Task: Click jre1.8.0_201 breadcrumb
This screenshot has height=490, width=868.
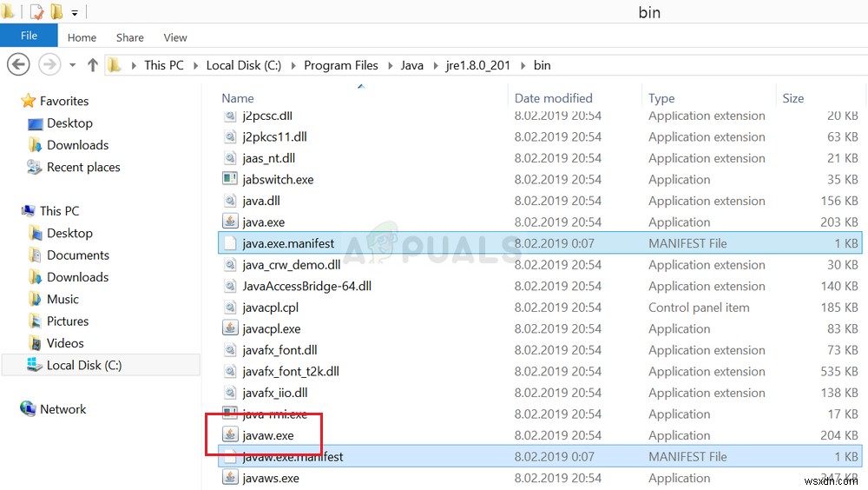Action: pos(477,65)
